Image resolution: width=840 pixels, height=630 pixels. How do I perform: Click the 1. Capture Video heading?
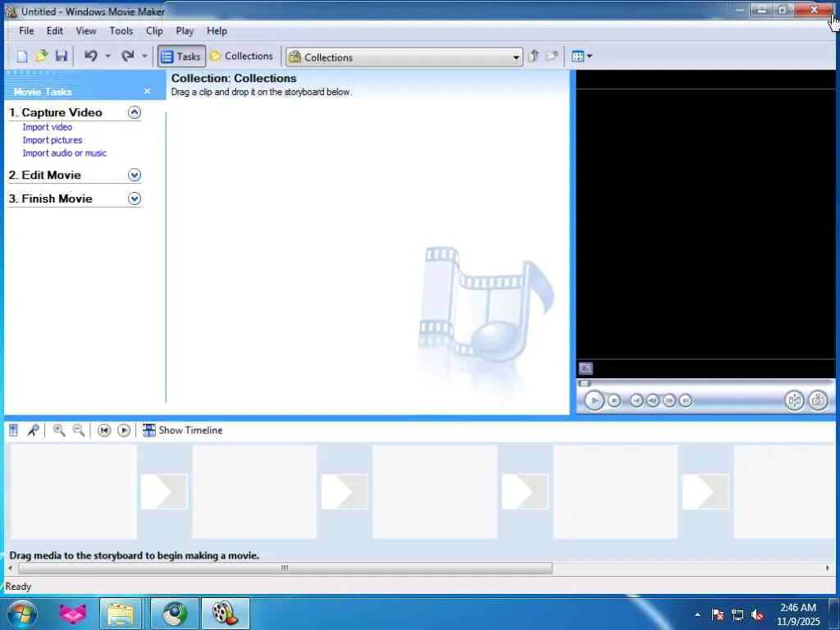(x=56, y=112)
